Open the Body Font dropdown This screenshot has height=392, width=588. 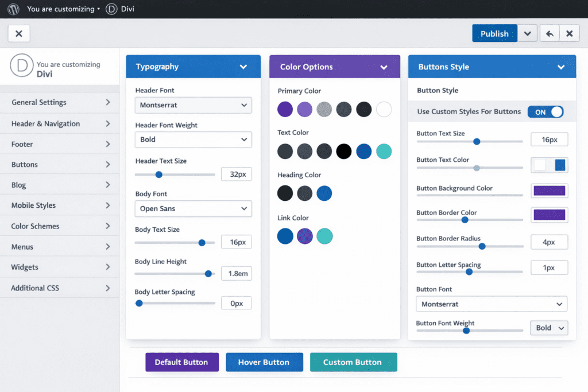193,208
